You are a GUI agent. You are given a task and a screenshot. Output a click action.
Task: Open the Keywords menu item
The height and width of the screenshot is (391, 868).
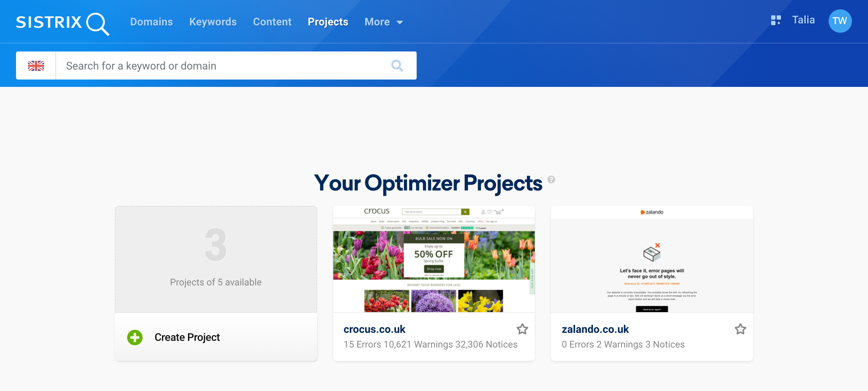pyautogui.click(x=213, y=22)
